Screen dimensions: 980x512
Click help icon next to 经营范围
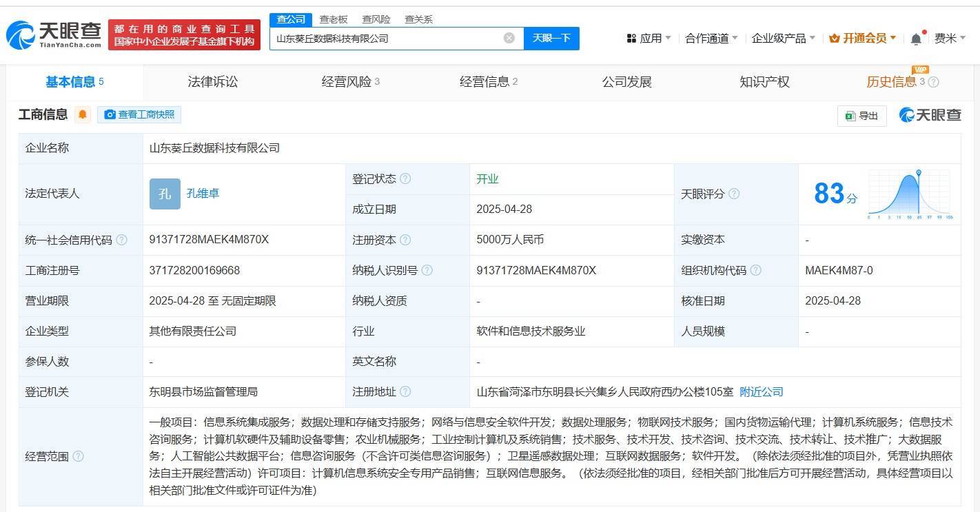click(78, 456)
